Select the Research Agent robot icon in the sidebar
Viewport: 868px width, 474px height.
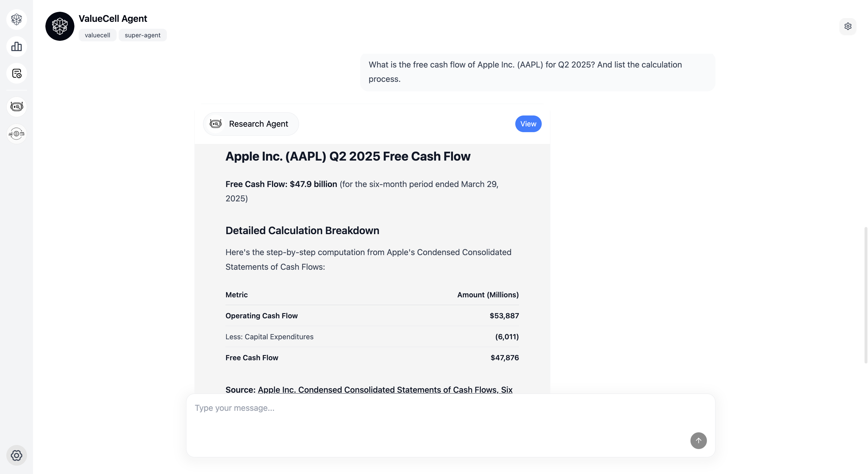point(16,107)
